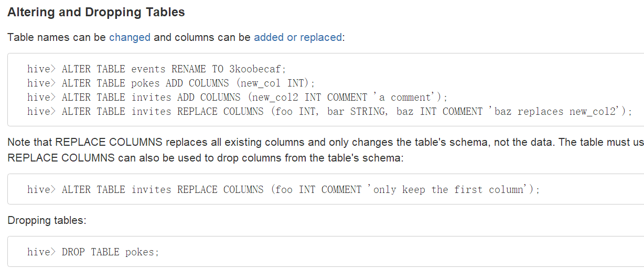Click the hive prompt before DROP TABLE

[41, 252]
